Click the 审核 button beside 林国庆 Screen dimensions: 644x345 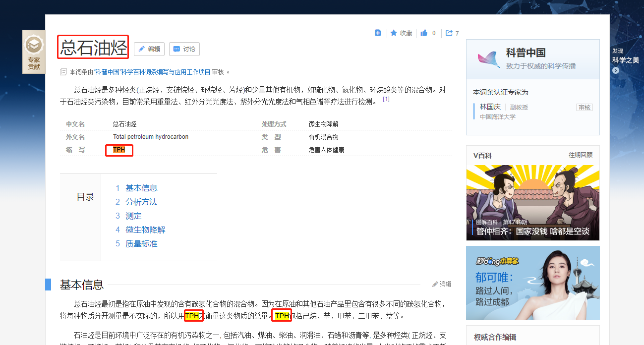[x=584, y=107]
